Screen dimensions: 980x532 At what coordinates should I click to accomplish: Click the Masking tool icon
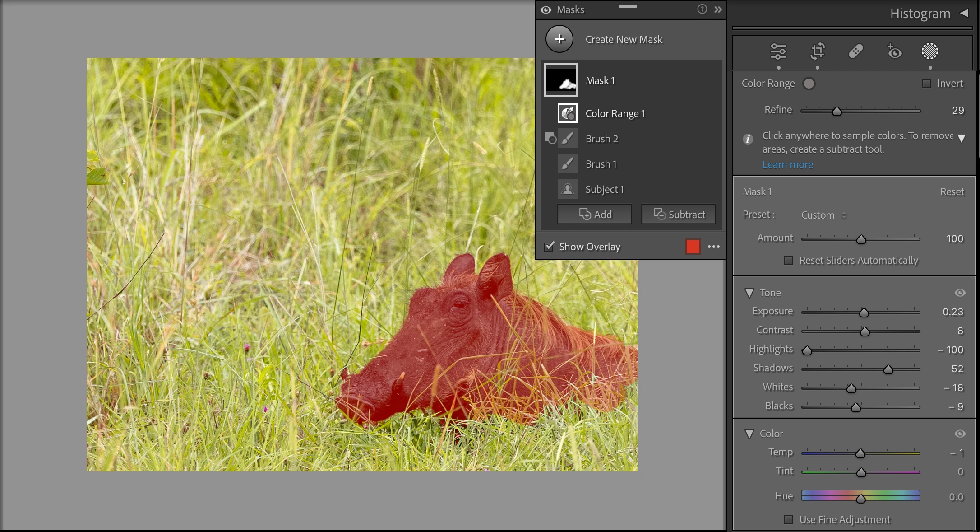[x=929, y=51]
